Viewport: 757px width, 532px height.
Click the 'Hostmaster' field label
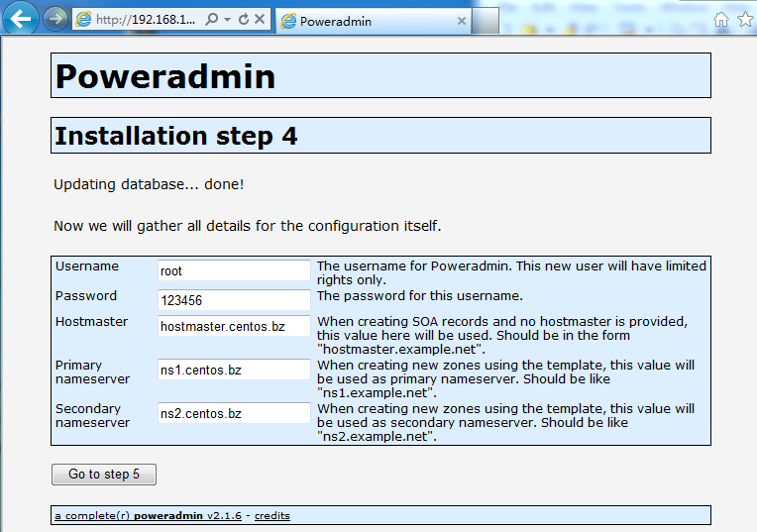(x=92, y=322)
